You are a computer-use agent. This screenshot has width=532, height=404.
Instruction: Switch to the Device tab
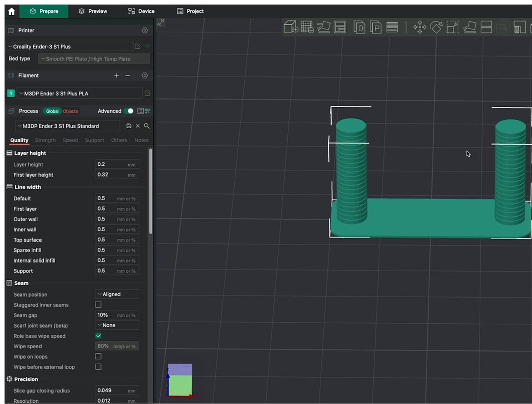(141, 11)
